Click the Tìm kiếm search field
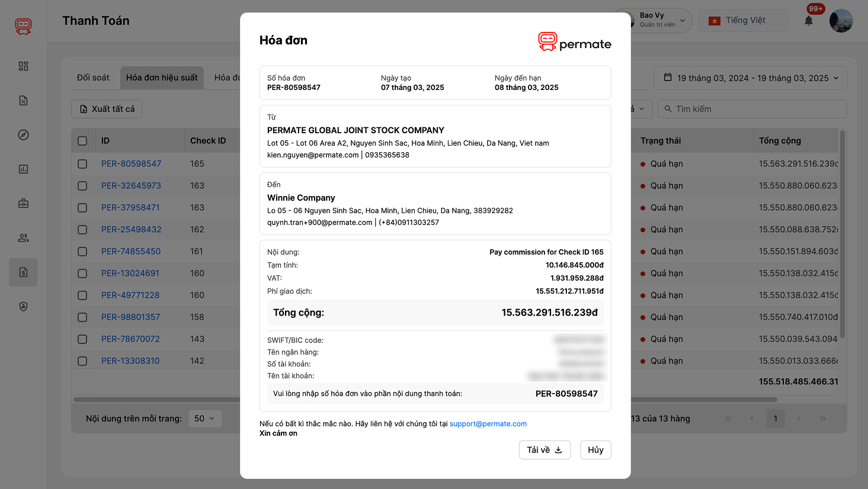Viewport: 868px width, 489px height. coord(752,109)
